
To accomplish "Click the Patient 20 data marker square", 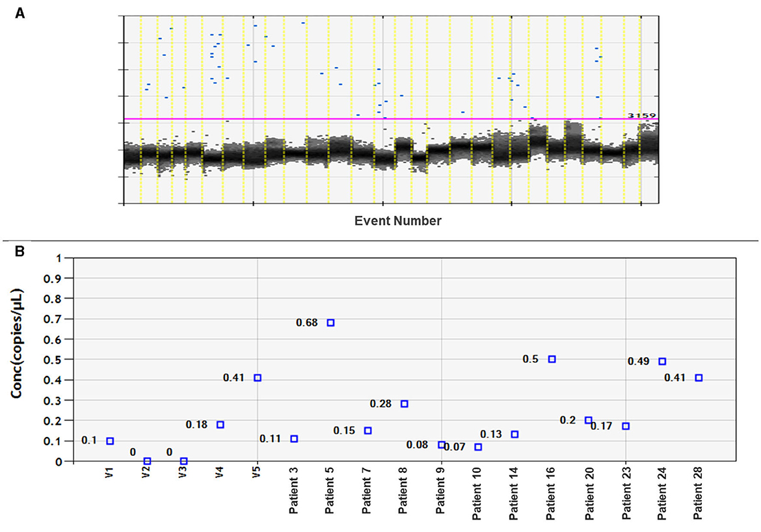I will pyautogui.click(x=589, y=420).
